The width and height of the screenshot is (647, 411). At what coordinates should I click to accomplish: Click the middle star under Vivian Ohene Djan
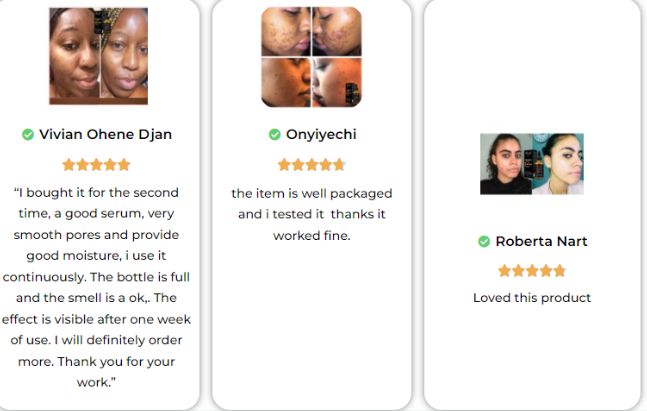point(96,165)
